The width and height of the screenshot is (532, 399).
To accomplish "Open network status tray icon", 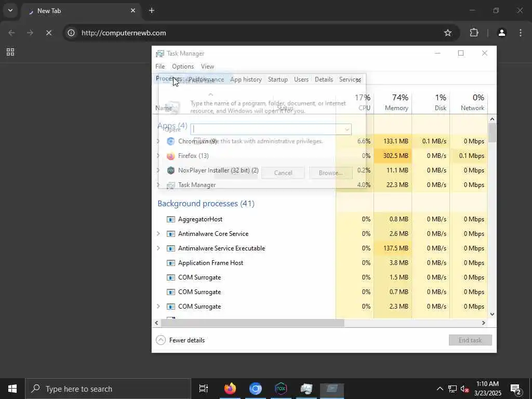I will click(x=453, y=389).
